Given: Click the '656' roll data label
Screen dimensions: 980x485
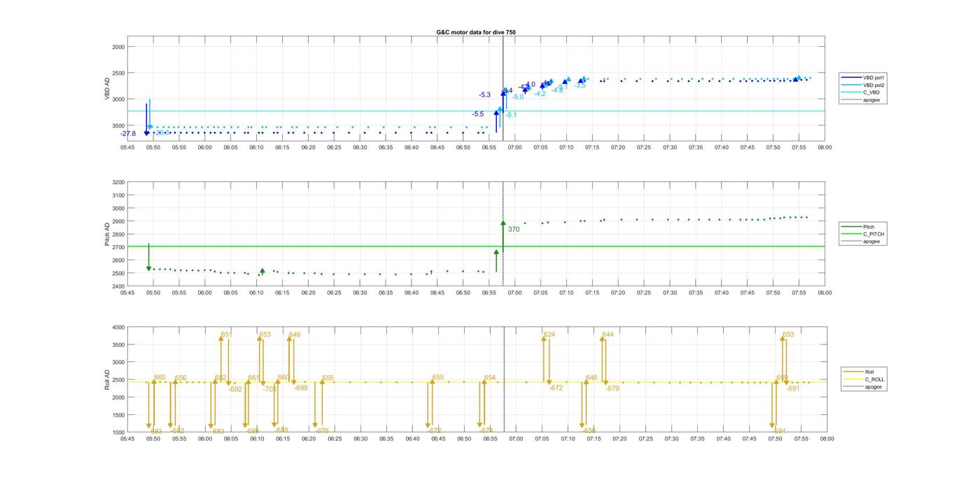Looking at the screenshot, I should (x=181, y=378).
